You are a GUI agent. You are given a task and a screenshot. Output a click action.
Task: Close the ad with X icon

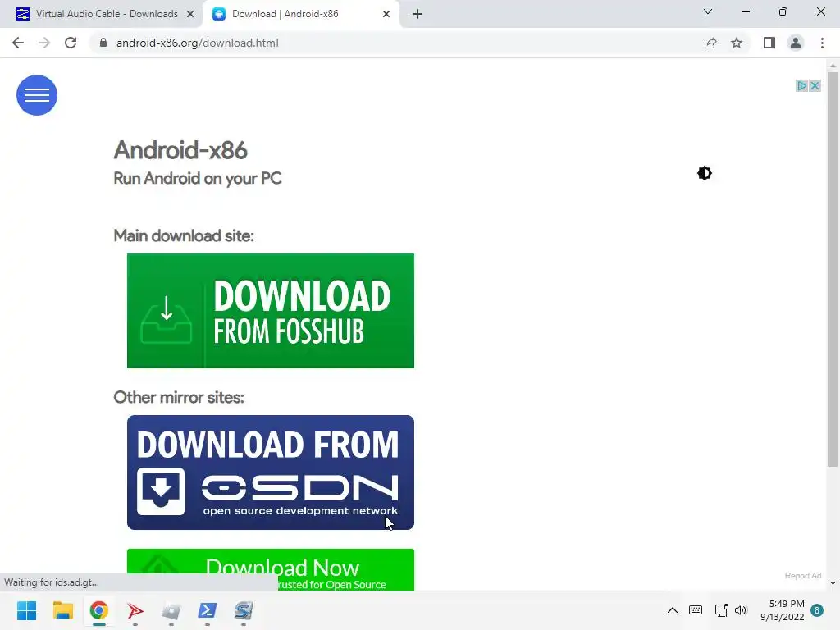[x=815, y=85]
